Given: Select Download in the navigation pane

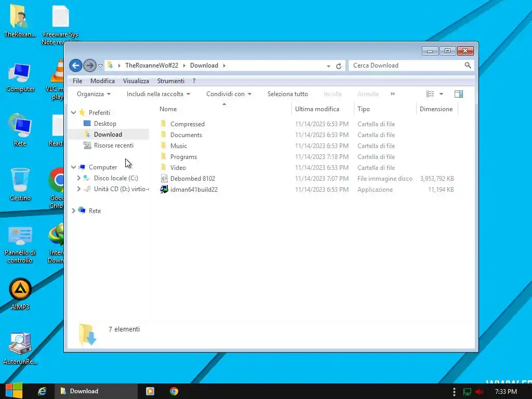Looking at the screenshot, I should (x=108, y=135).
